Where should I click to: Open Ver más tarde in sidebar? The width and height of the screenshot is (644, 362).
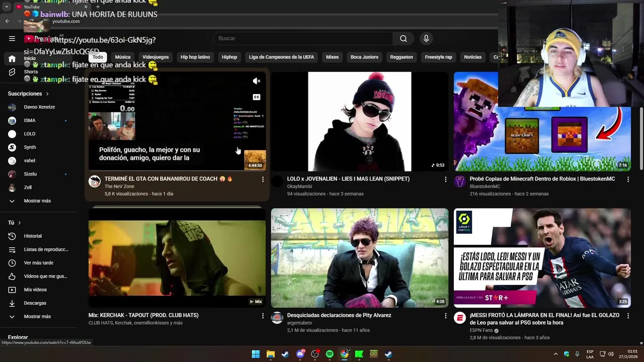coord(39,263)
